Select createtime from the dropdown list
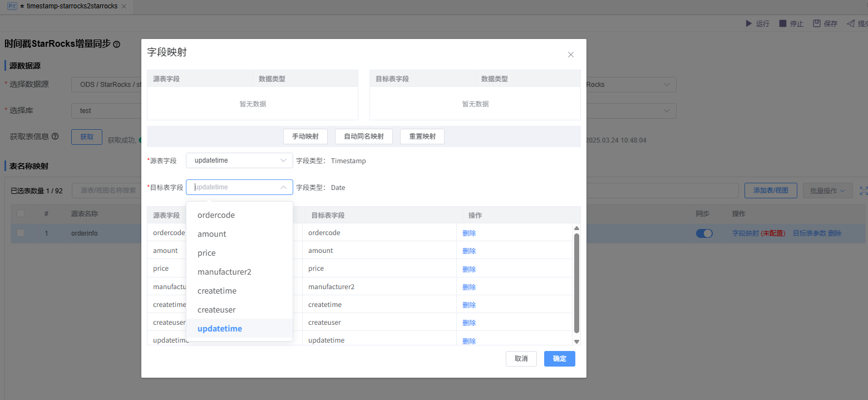The image size is (868, 400). coord(217,291)
